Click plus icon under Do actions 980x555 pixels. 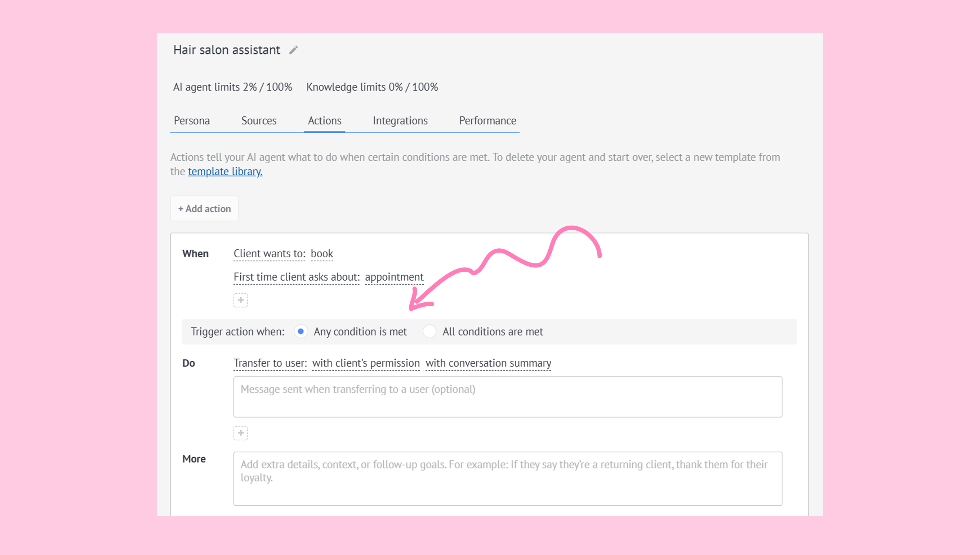[x=240, y=433]
